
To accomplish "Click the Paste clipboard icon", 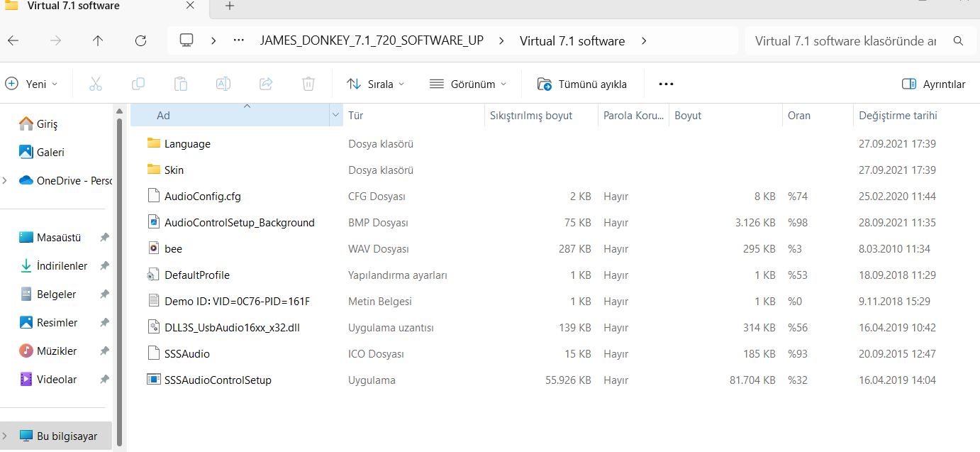I will point(181,84).
